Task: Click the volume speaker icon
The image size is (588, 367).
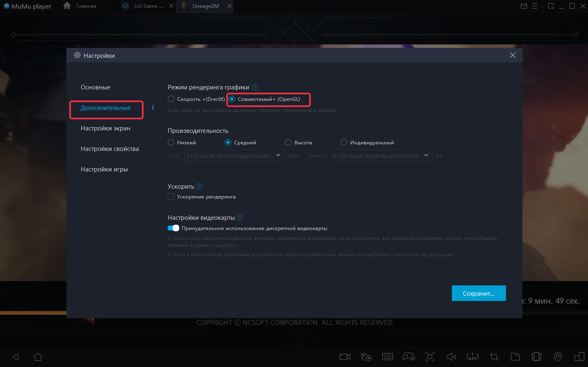Action: (451, 357)
